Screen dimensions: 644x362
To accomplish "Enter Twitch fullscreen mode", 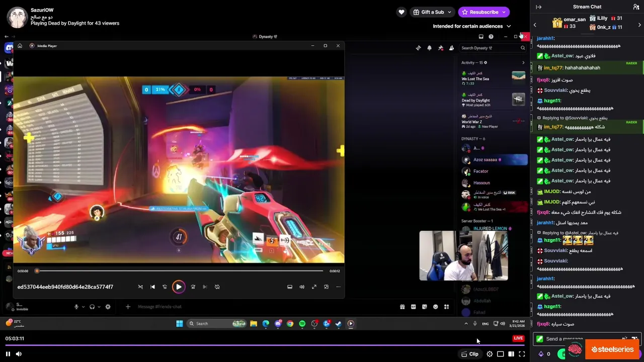I will point(522,354).
